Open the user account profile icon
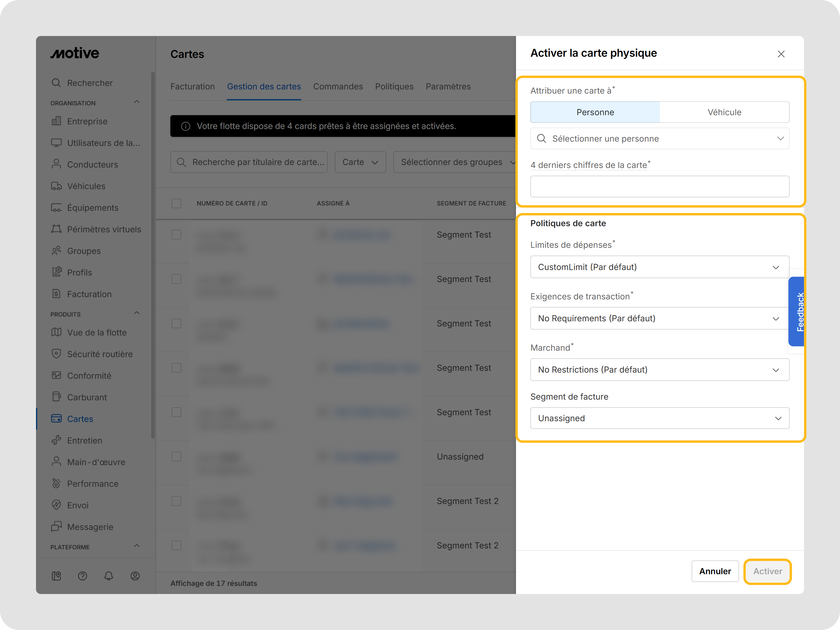The image size is (840, 630). [135, 576]
